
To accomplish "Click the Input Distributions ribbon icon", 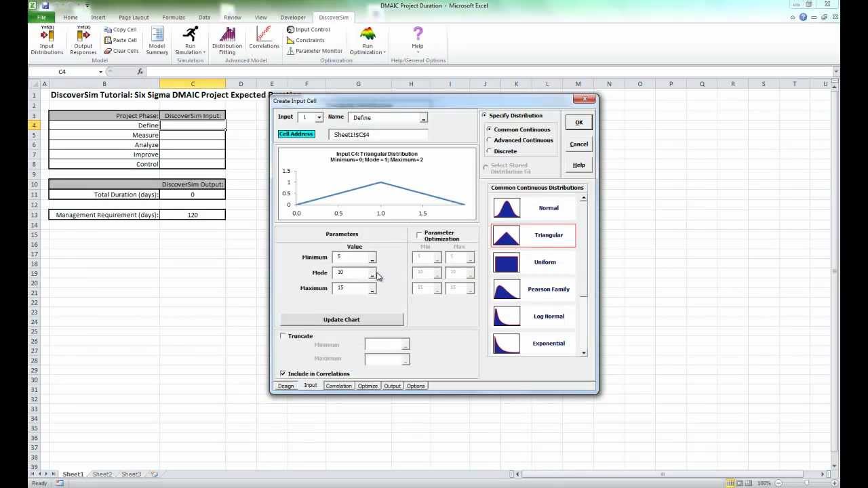I will (x=47, y=41).
